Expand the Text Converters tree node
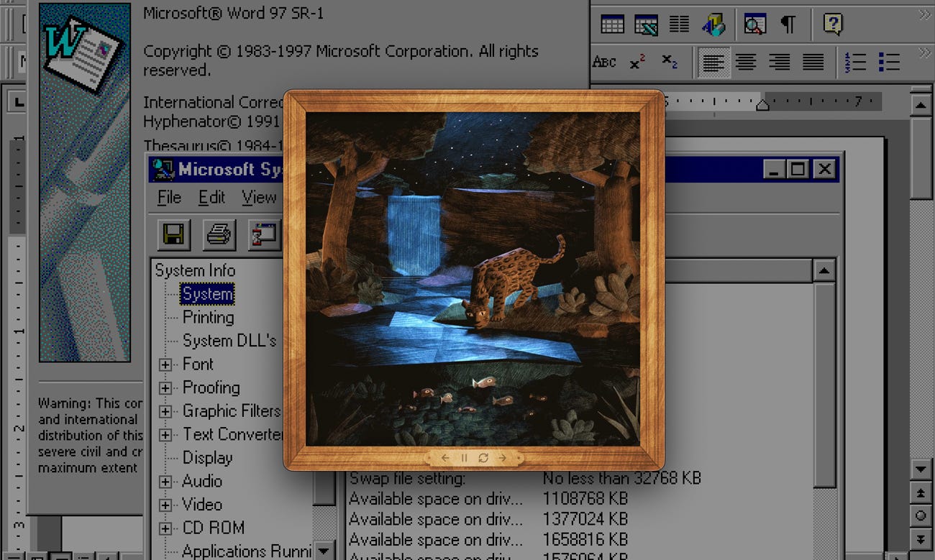935x560 pixels. tap(166, 435)
